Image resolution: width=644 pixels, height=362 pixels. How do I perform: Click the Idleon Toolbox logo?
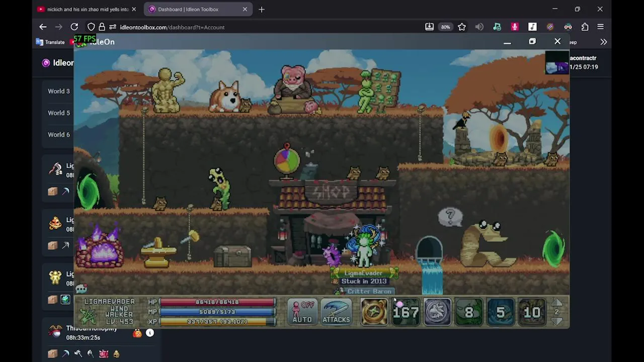(46, 63)
